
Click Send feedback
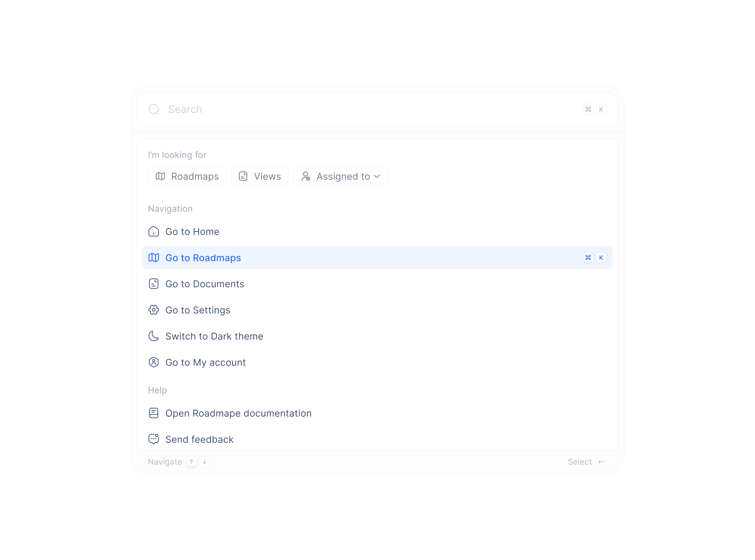[199, 439]
